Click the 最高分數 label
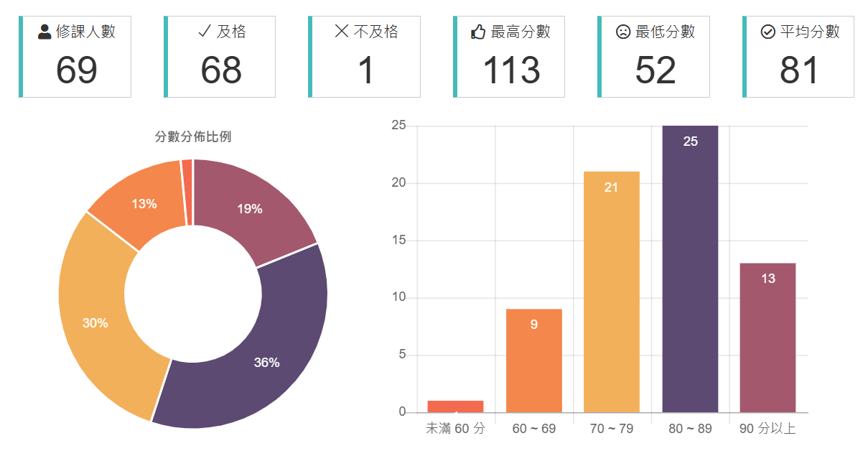868x451 pixels. click(x=521, y=32)
